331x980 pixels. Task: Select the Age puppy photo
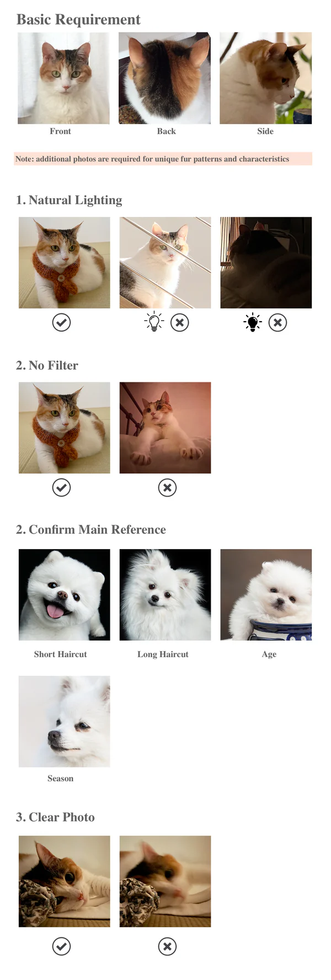click(x=266, y=595)
